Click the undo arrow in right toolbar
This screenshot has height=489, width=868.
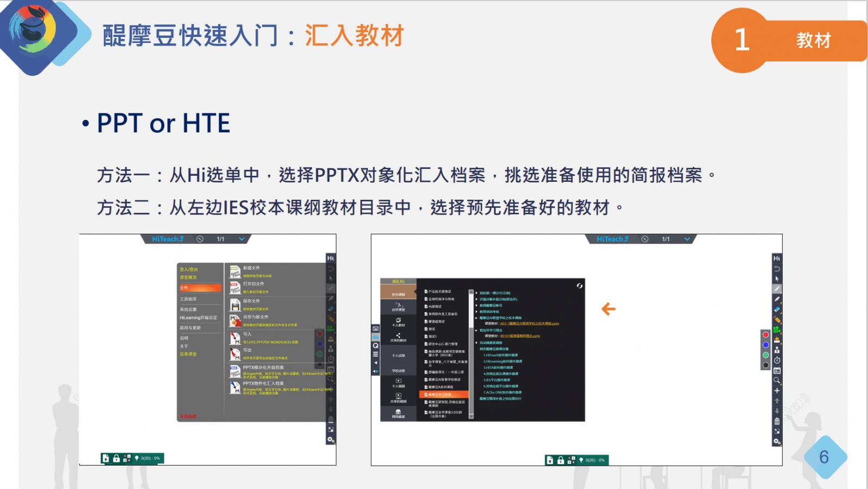[777, 269]
